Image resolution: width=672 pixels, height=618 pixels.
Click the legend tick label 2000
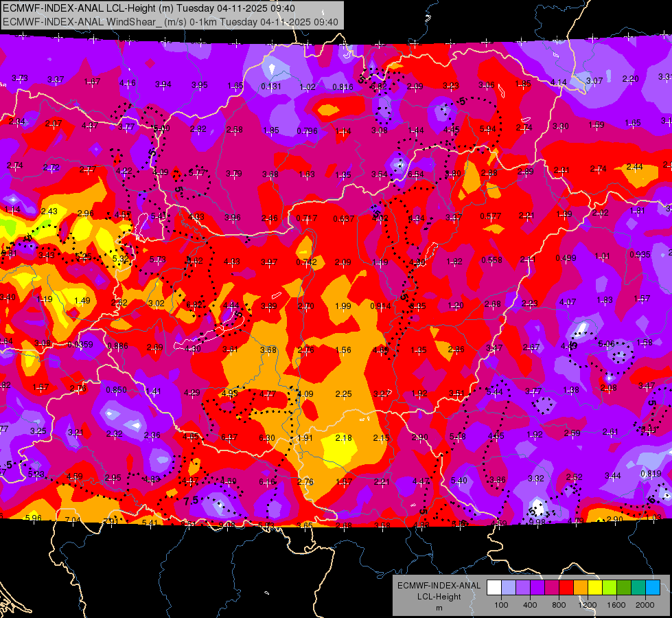[645, 605]
